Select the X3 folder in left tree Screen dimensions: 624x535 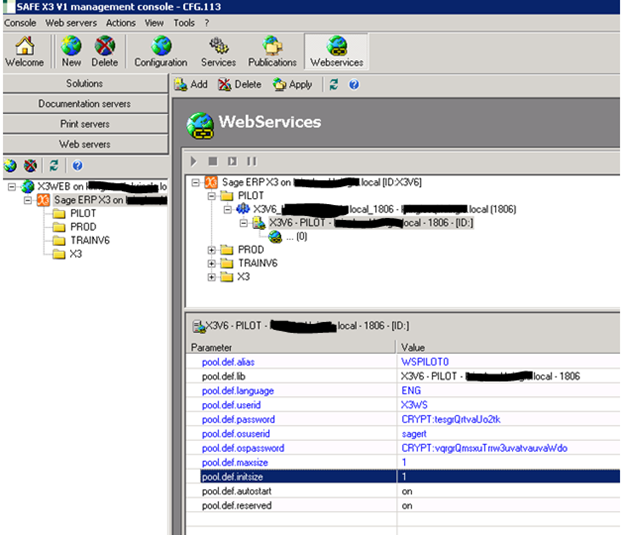[75, 254]
